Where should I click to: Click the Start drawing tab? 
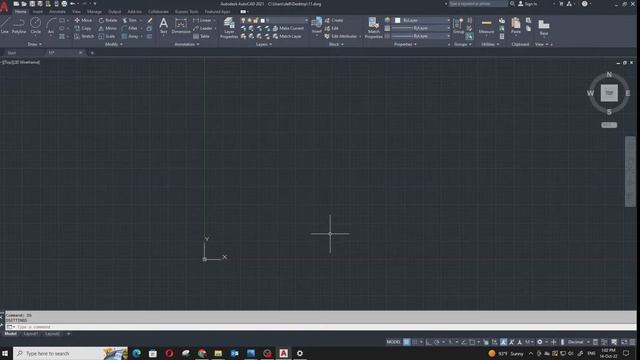(12, 53)
